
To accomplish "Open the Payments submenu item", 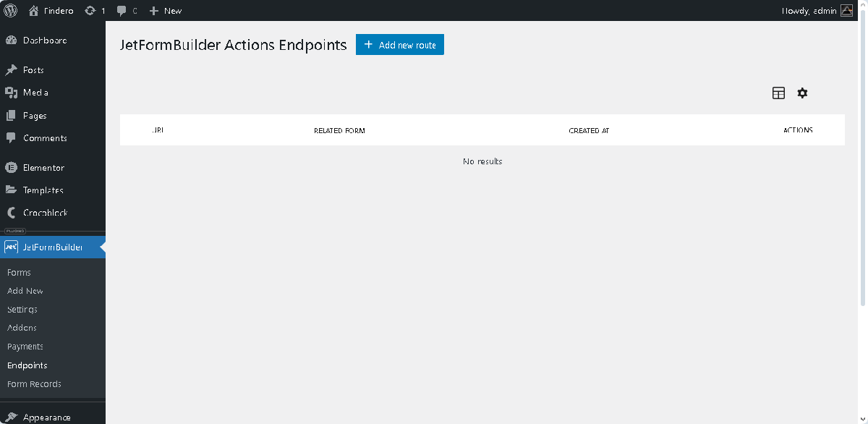I will pos(25,347).
